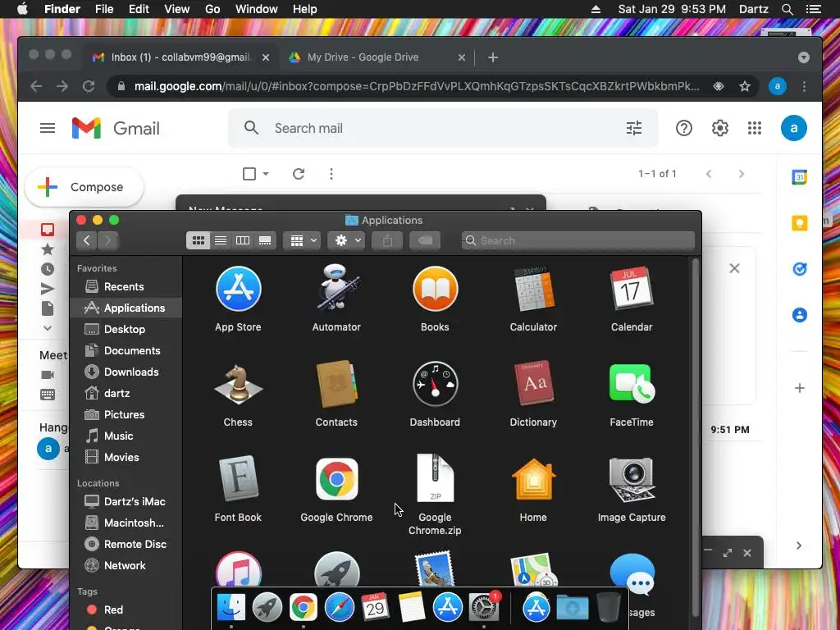The width and height of the screenshot is (840, 630).
Task: Switch Finder to column view
Action: [x=243, y=240]
